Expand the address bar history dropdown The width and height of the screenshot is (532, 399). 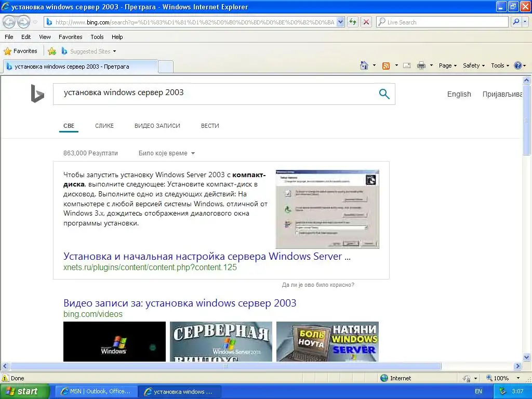coord(341,22)
